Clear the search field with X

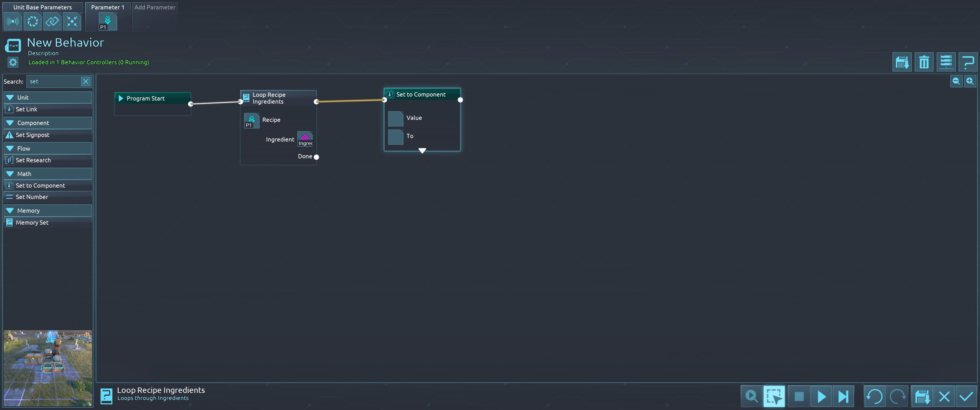[x=85, y=81]
